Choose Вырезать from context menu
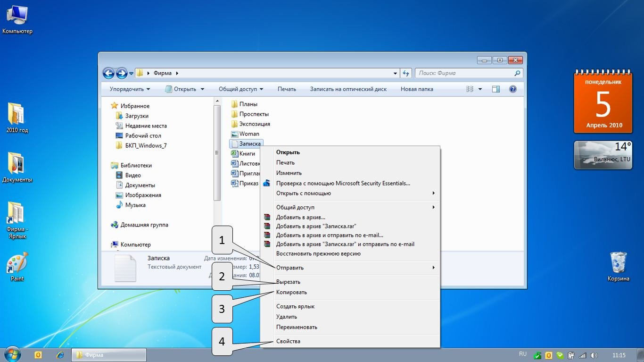644x362 pixels. click(288, 282)
